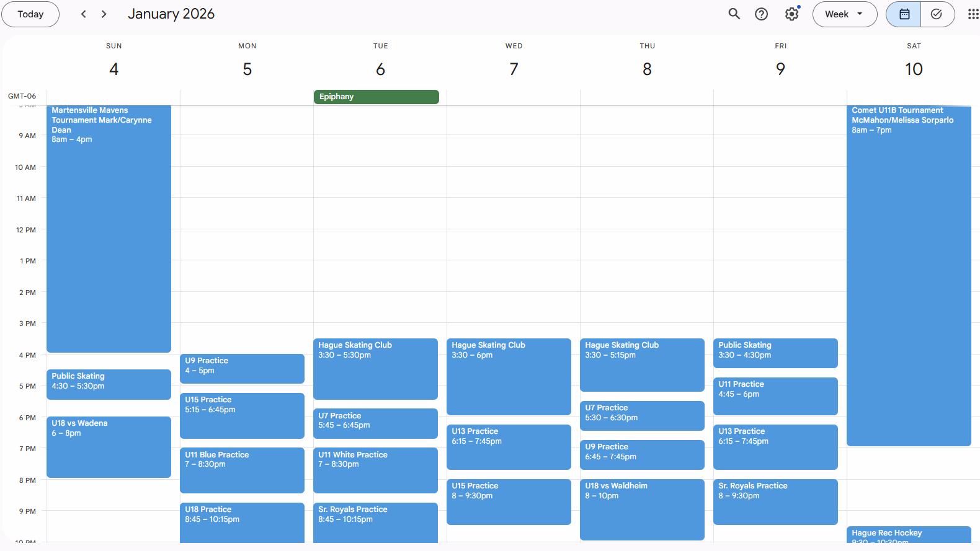This screenshot has height=551, width=980.
Task: Select Saturday 10 date header
Action: [x=913, y=69]
